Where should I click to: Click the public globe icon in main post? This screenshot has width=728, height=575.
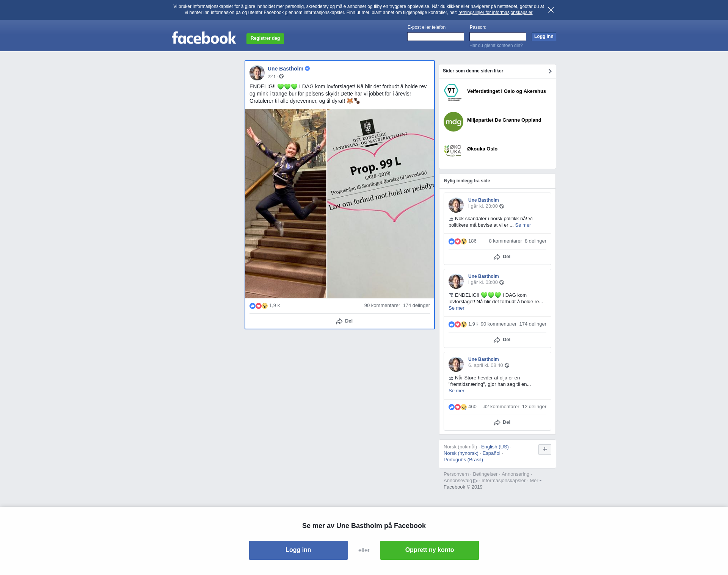click(x=281, y=76)
